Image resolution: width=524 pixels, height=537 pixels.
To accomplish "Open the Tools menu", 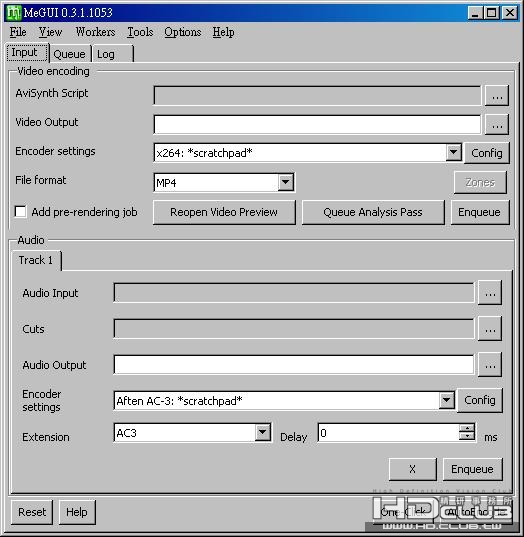I will tap(140, 32).
